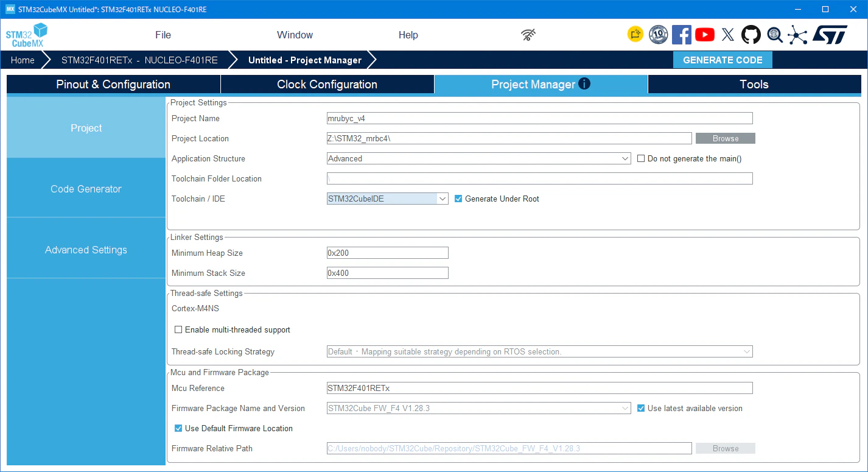Open the File menu

pos(163,35)
